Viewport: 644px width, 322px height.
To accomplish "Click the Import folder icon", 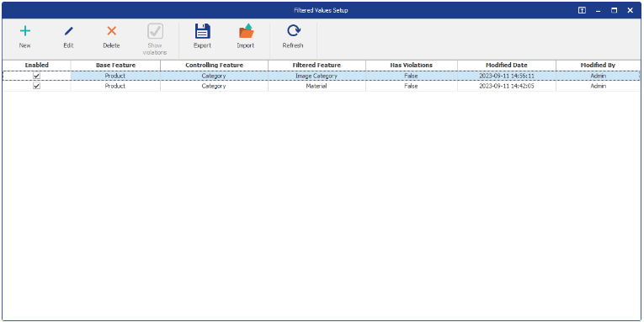I will click(246, 31).
